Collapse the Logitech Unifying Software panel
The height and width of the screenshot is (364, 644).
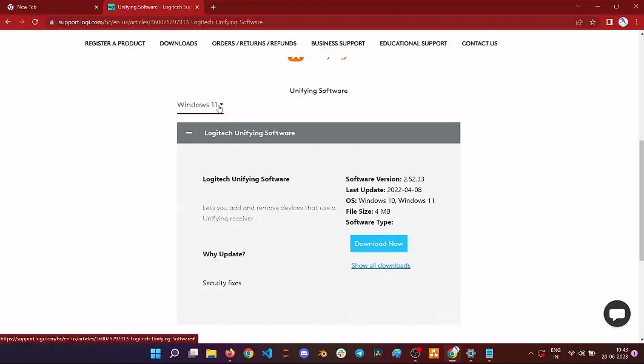click(x=189, y=132)
